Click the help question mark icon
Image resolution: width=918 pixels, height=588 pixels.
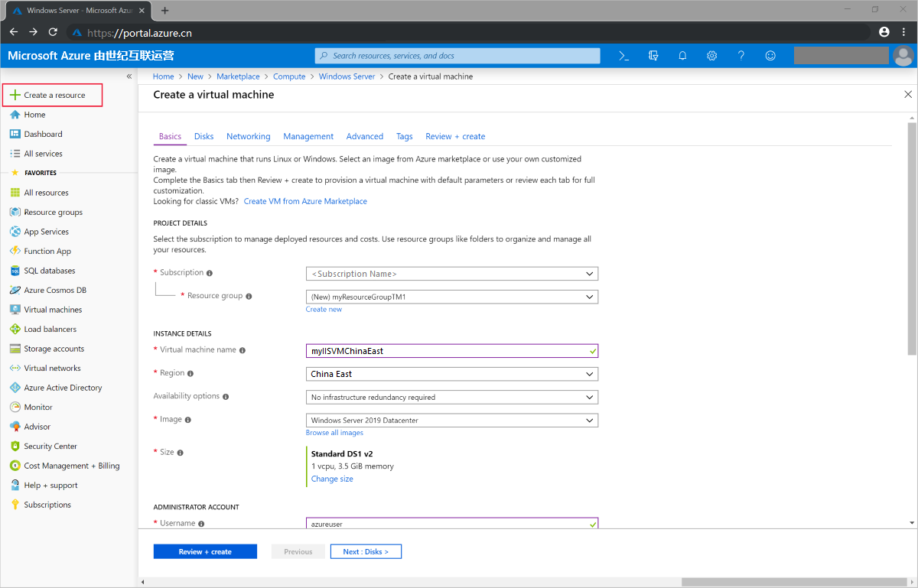[741, 56]
